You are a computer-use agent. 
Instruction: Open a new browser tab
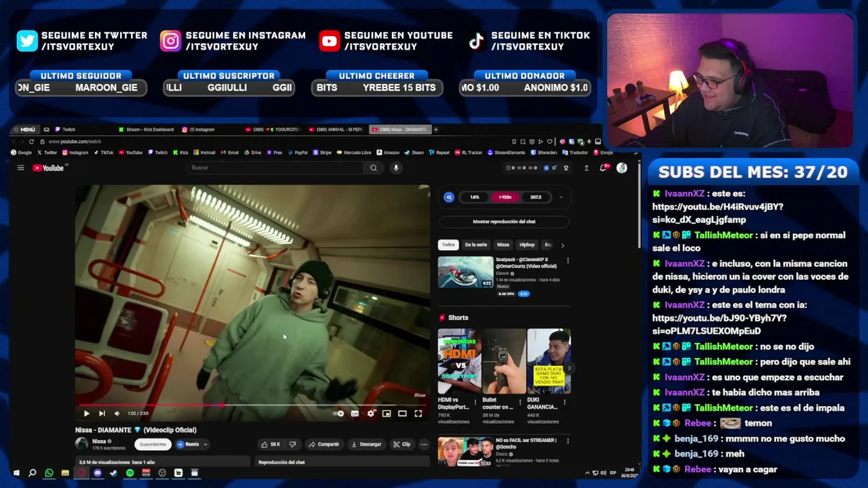pyautogui.click(x=436, y=129)
